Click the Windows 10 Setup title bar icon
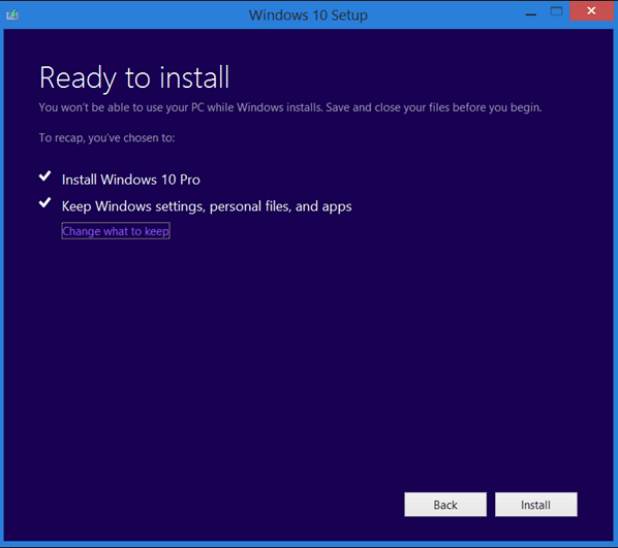 (13, 15)
